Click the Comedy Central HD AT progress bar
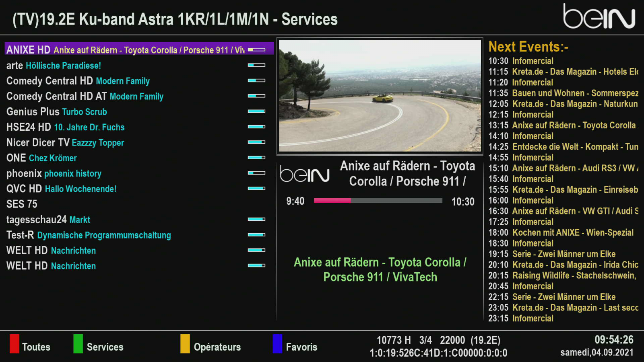The height and width of the screenshot is (362, 644). coord(256,96)
